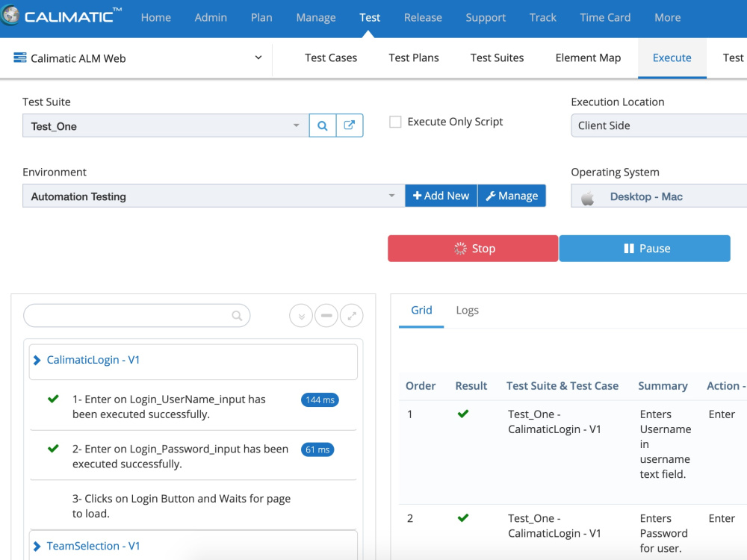Switch to the Test Suites tab
This screenshot has height=560, width=747.
[x=497, y=57]
